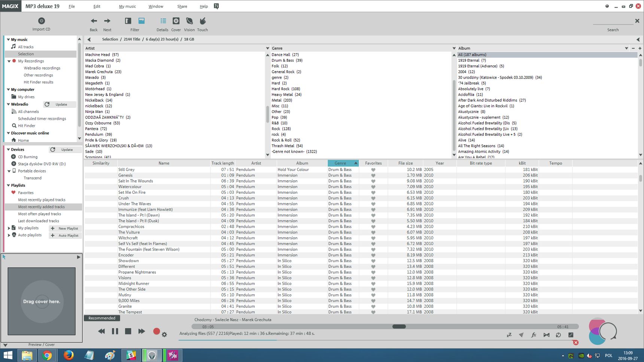Expand the My playlists node
Screen dimensions: 644x362
coord(9,228)
